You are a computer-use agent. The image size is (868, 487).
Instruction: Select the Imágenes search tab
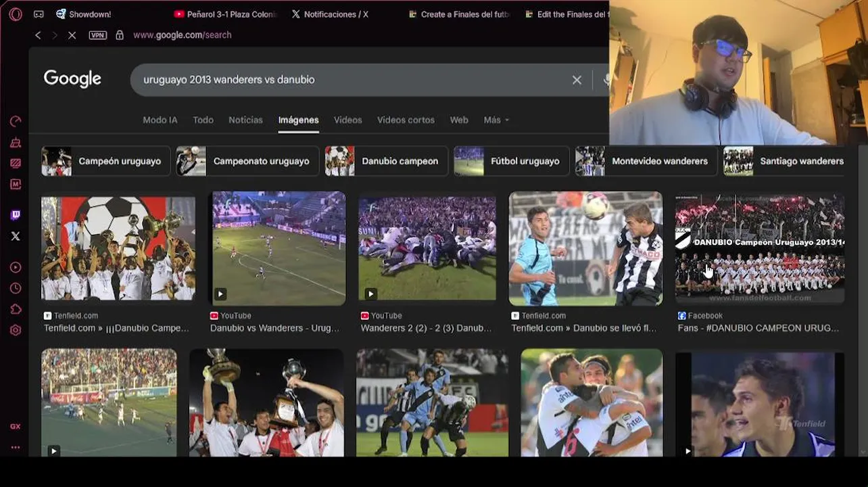tap(298, 120)
